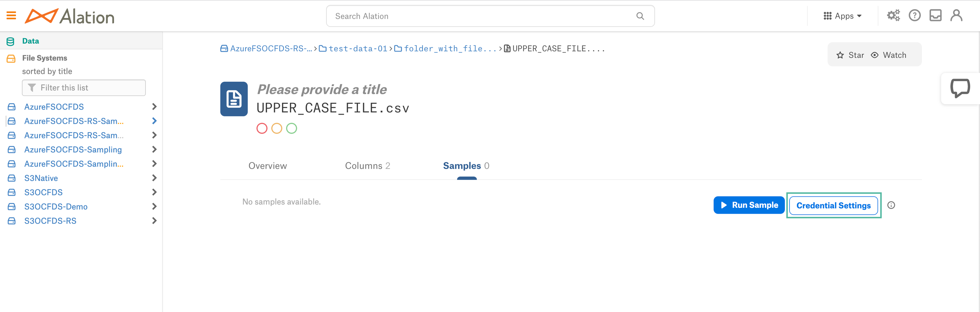Open the inbox tray icon
980x312 pixels.
pyautogui.click(x=935, y=15)
